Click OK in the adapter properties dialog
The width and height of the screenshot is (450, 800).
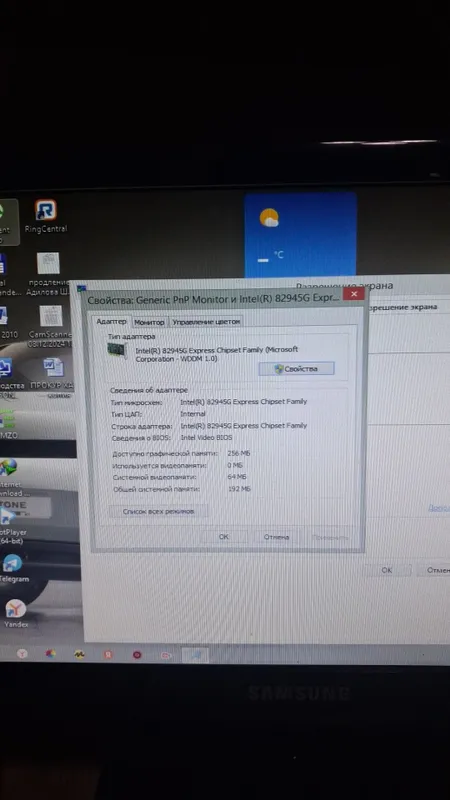pos(223,537)
